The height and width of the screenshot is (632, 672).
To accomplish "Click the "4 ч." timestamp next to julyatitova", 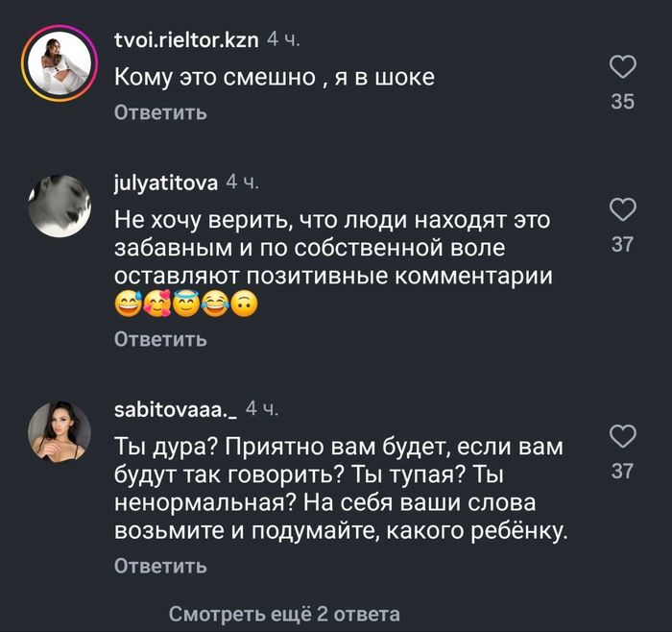I will (x=243, y=182).
